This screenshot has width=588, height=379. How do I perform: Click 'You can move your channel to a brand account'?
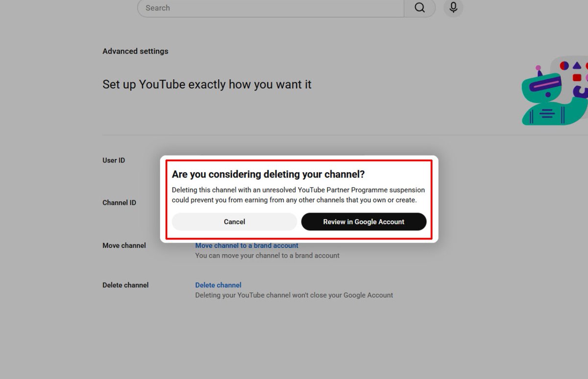[x=267, y=256]
